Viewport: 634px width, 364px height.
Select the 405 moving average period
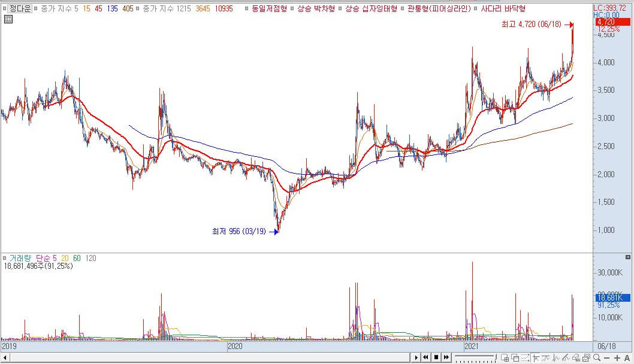click(128, 8)
